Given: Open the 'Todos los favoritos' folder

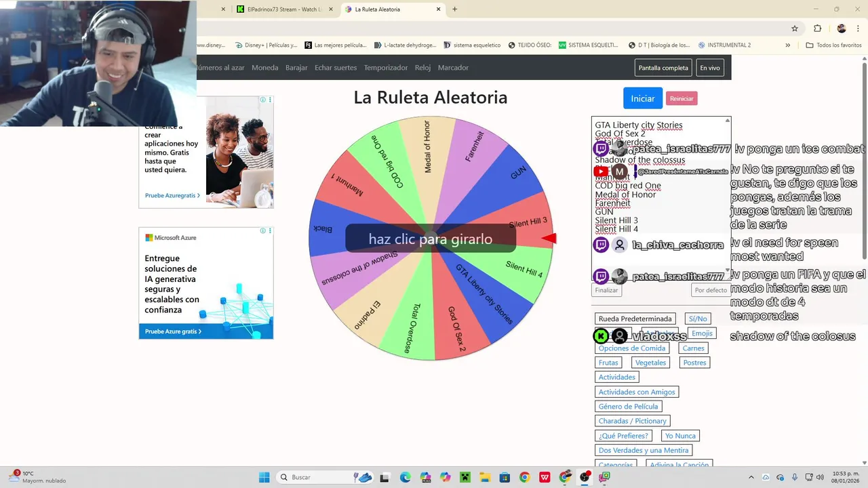Looking at the screenshot, I should point(833,45).
